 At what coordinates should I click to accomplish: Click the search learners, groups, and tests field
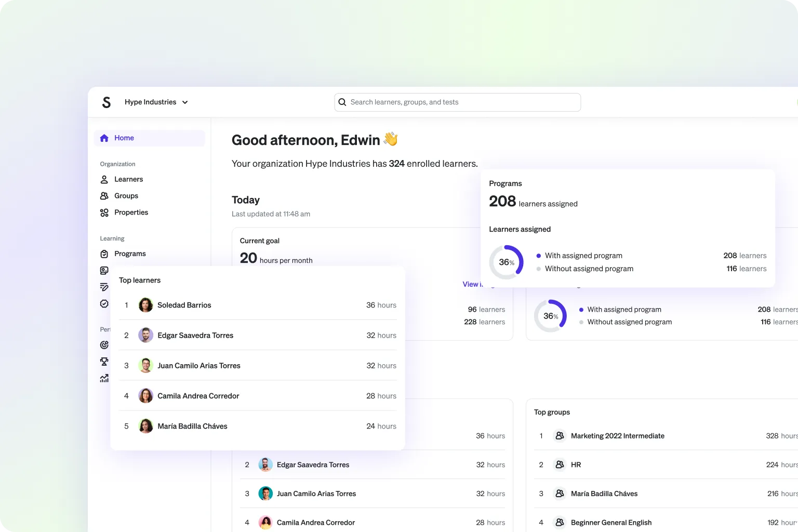(x=457, y=102)
